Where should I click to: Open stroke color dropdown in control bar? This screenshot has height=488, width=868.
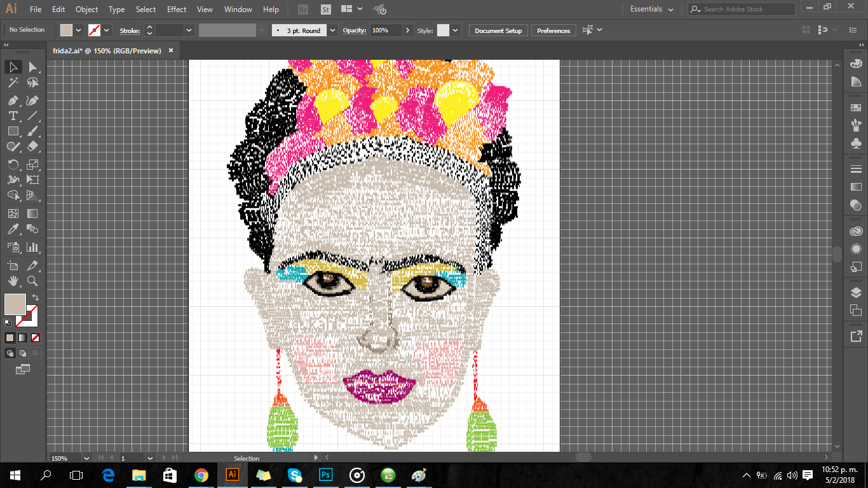pos(107,30)
